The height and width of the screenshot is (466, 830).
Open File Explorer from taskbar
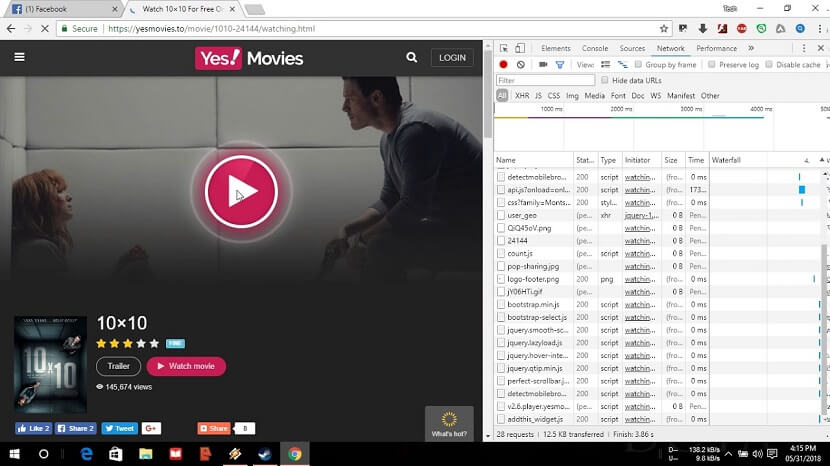pos(146,454)
